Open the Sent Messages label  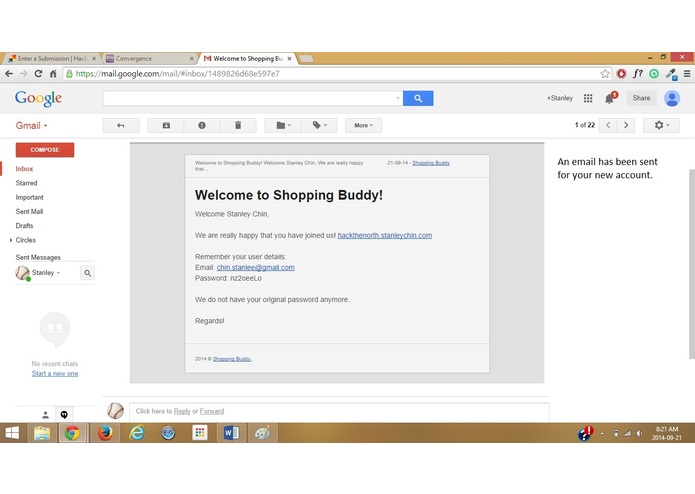click(38, 257)
